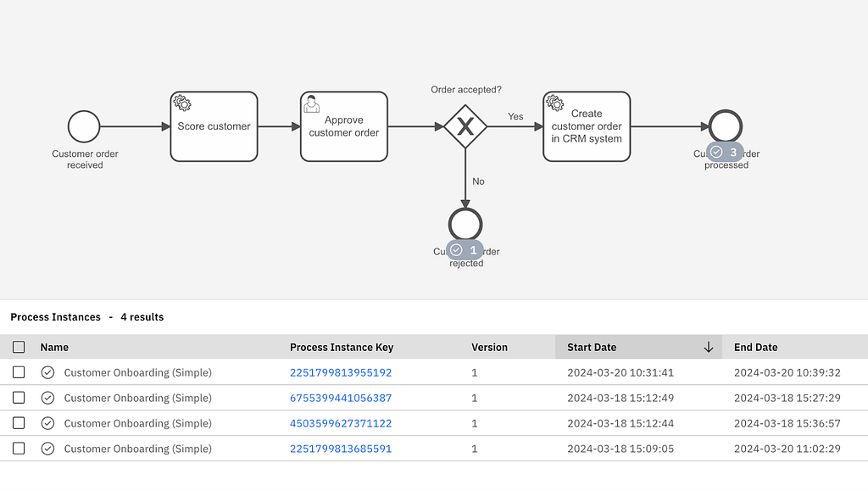Click completed status icon for instance 2251799813955192
Viewport: 868px width, 491px height.
coord(47,372)
